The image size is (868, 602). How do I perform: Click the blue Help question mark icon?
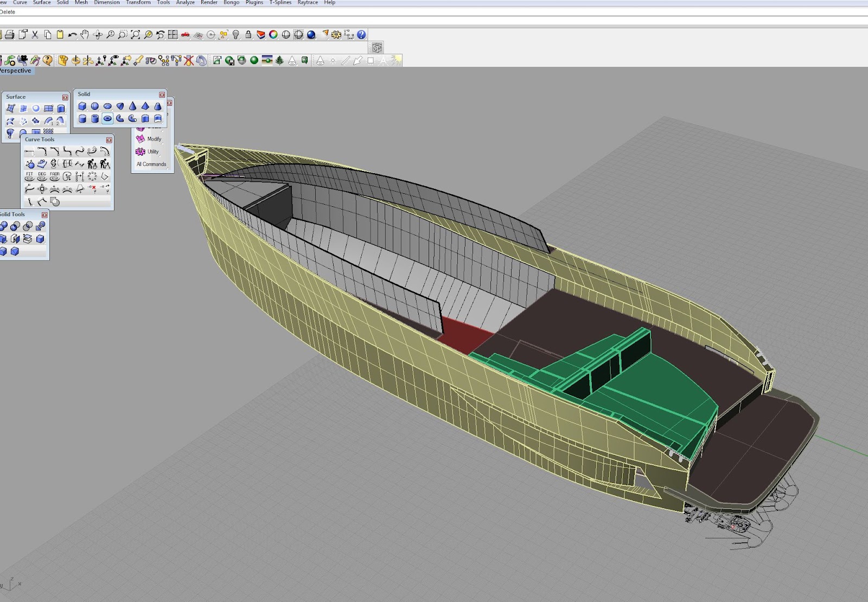[362, 35]
